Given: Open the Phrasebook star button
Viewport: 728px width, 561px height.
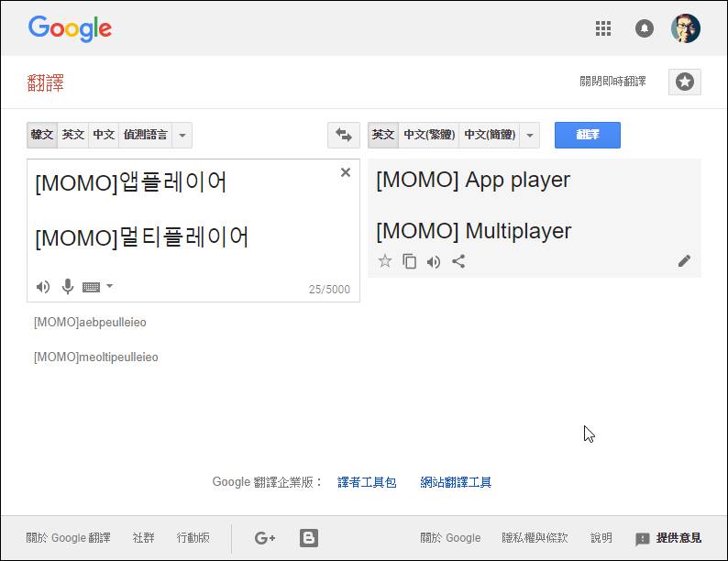Looking at the screenshot, I should (684, 82).
